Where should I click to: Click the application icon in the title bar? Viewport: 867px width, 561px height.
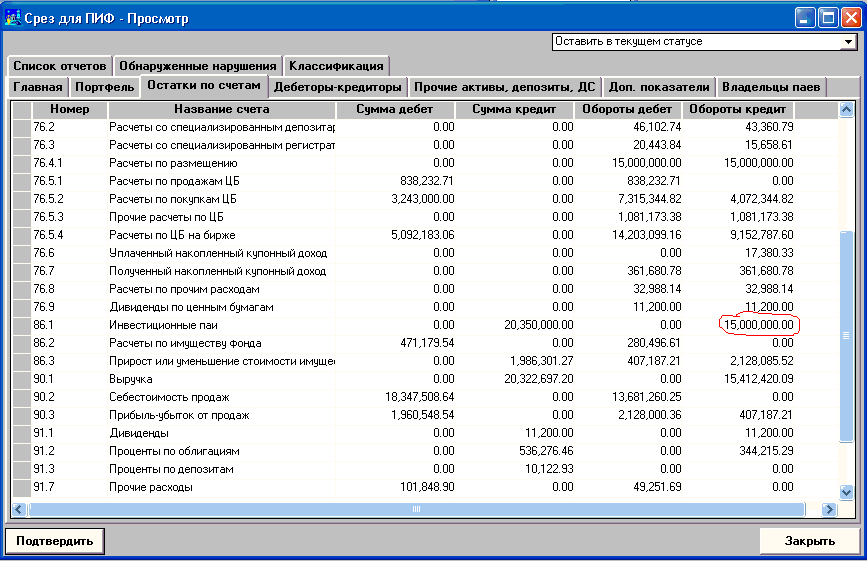[x=12, y=18]
